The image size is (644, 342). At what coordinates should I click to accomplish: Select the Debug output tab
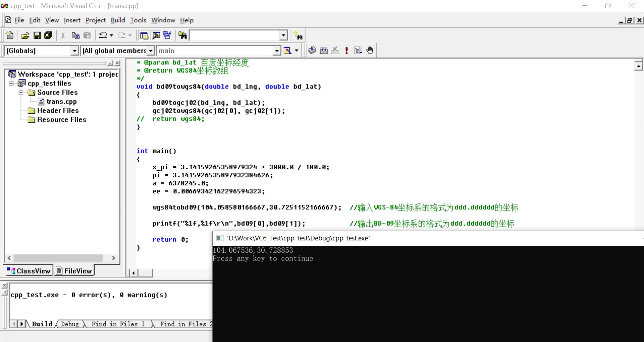pyautogui.click(x=70, y=324)
